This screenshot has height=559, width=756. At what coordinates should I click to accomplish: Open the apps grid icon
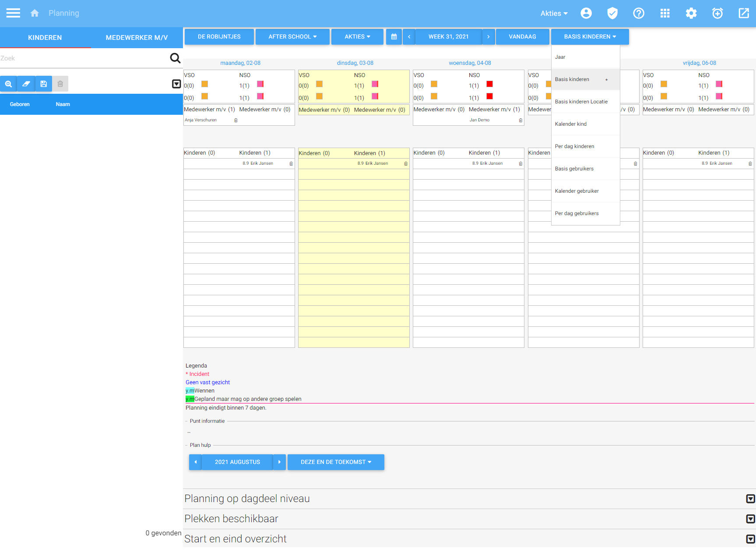tap(665, 13)
